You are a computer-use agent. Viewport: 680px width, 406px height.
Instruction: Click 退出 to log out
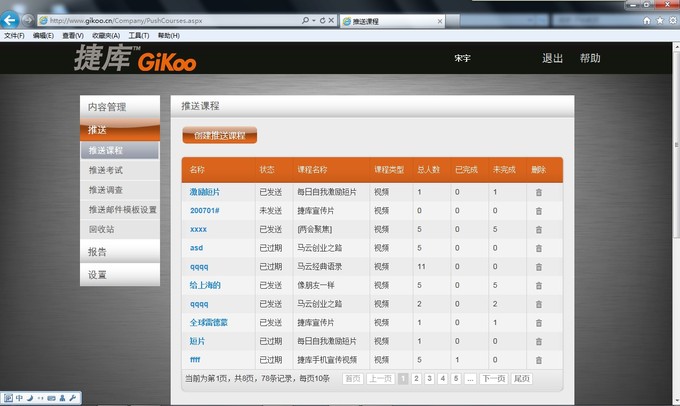pos(552,58)
